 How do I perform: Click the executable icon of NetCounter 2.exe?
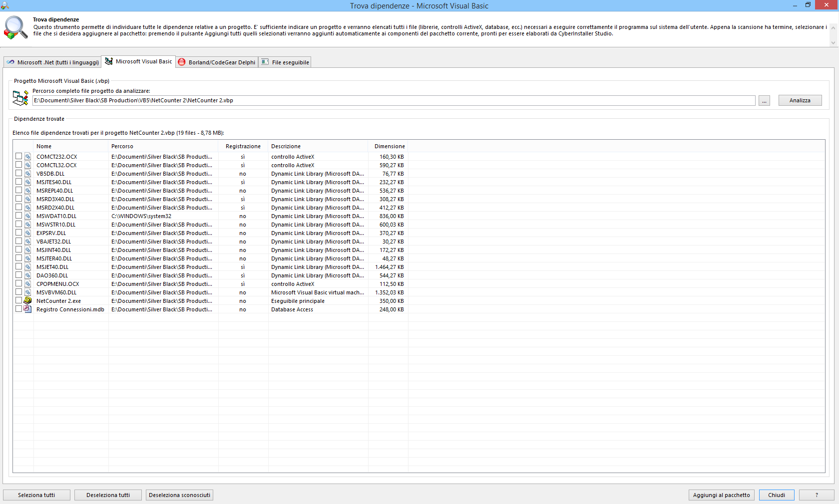(28, 301)
